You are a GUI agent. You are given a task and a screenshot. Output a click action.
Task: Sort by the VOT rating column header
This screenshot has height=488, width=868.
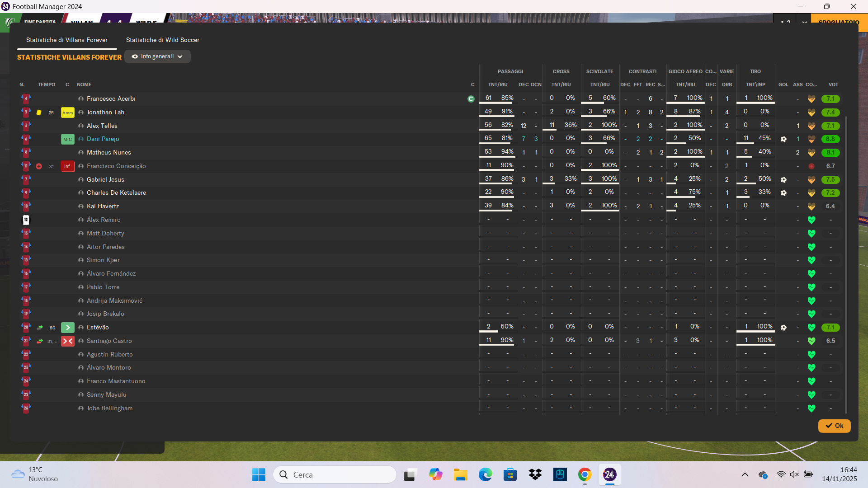(x=833, y=84)
